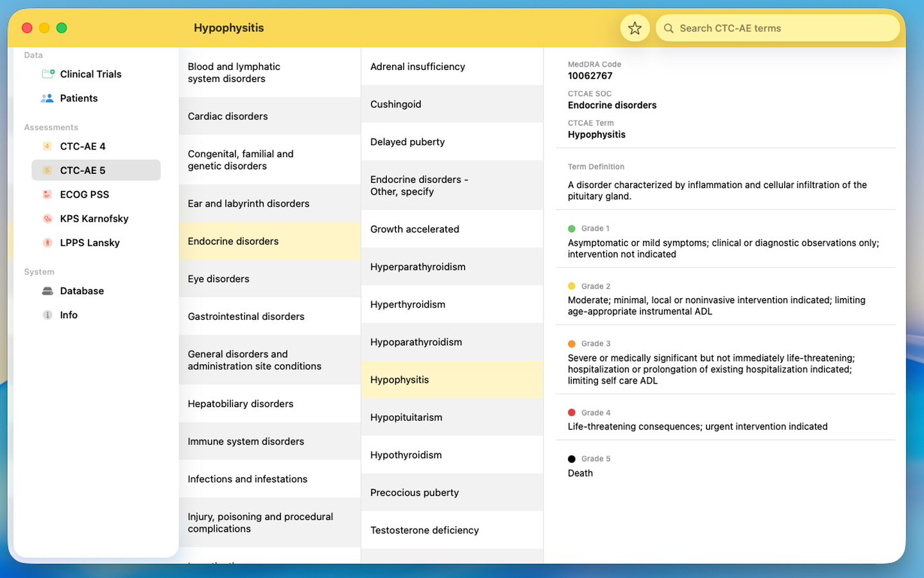
Task: Choose Precocious puberty term
Action: point(452,493)
